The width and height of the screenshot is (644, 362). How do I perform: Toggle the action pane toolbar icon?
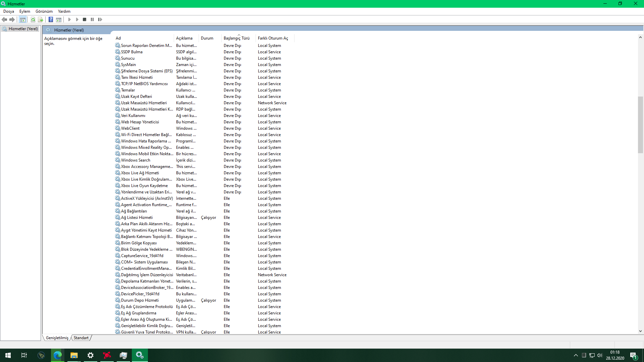tap(59, 20)
